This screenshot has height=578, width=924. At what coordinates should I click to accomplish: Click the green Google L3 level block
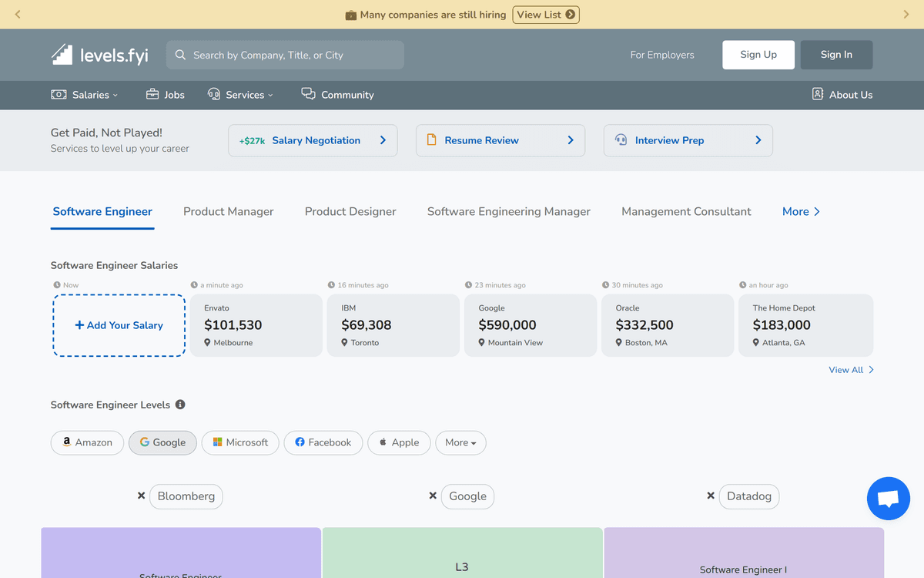(x=462, y=553)
